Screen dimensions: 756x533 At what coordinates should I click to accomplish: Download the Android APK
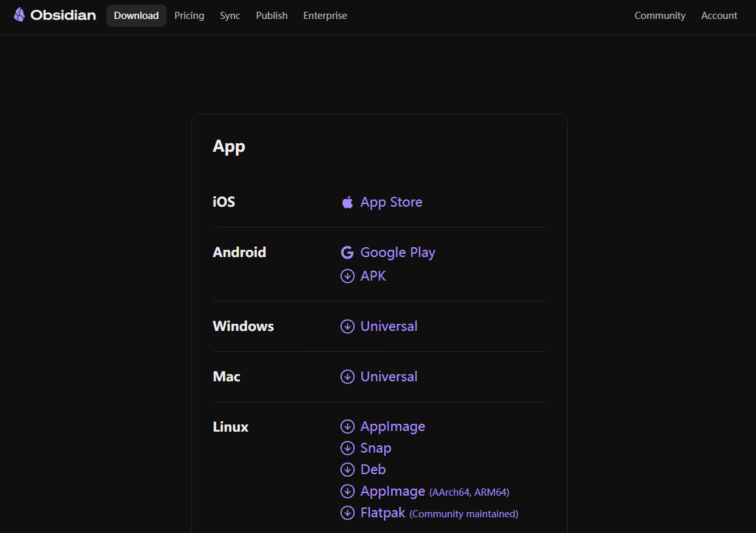(373, 276)
